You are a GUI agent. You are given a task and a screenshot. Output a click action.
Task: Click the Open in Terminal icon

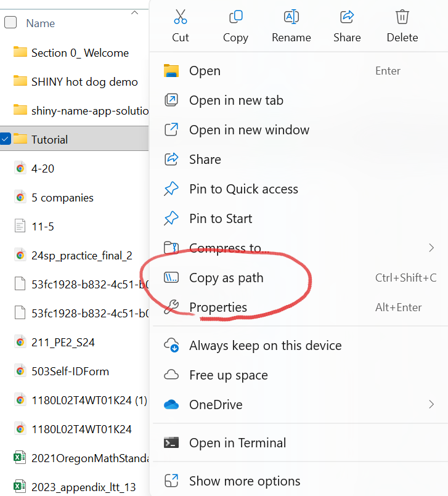(x=171, y=443)
